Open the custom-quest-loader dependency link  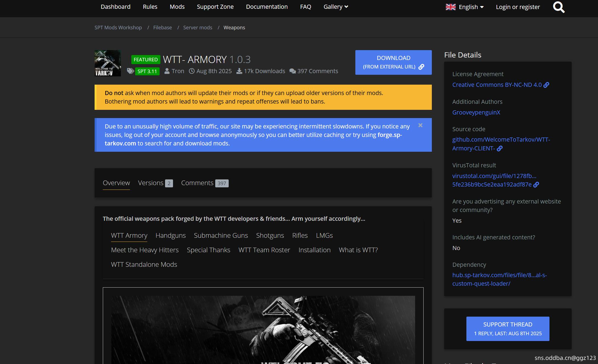(500, 279)
